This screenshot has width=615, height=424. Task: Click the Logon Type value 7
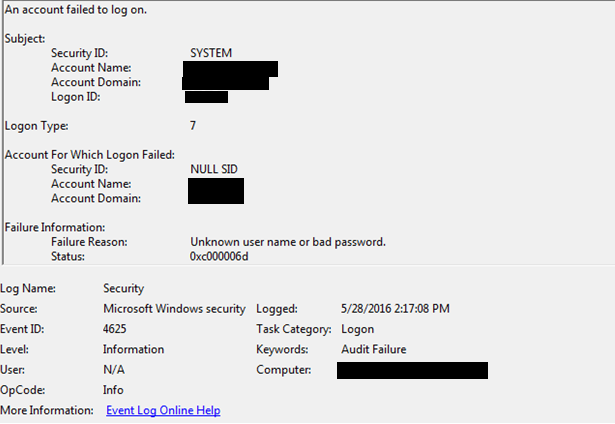click(193, 126)
